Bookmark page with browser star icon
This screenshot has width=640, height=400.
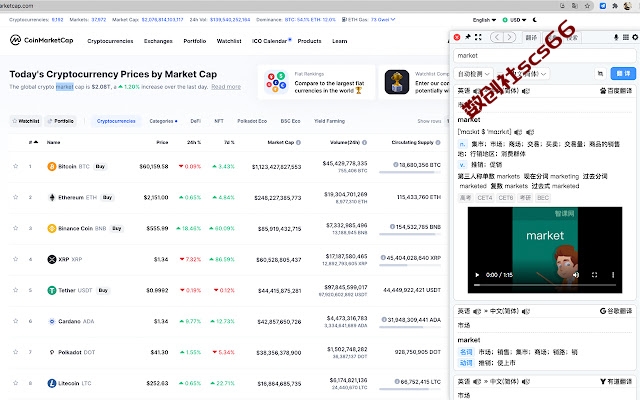[587, 6]
